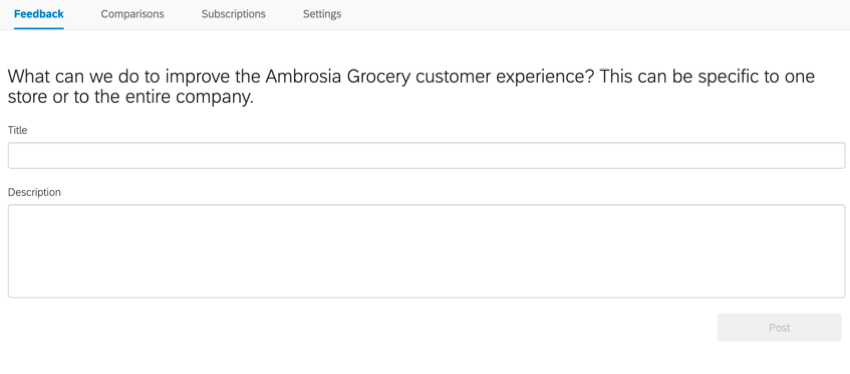
Task: Click the Post button
Action: coord(779,327)
